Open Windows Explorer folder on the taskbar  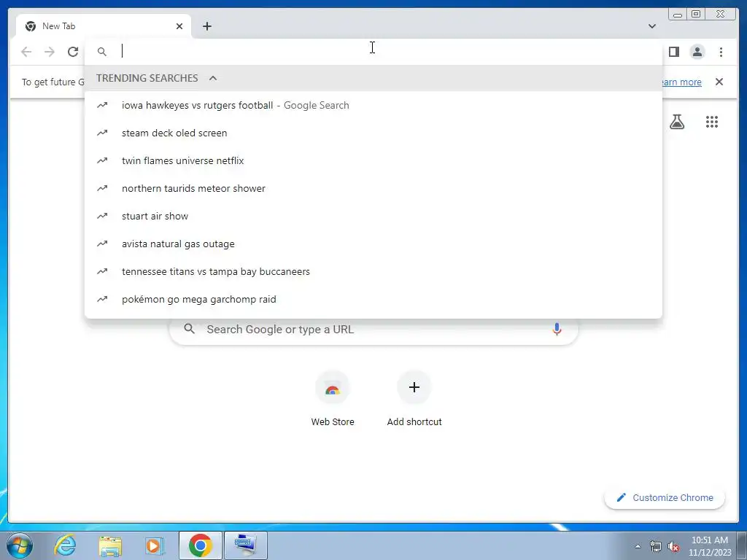(x=110, y=545)
